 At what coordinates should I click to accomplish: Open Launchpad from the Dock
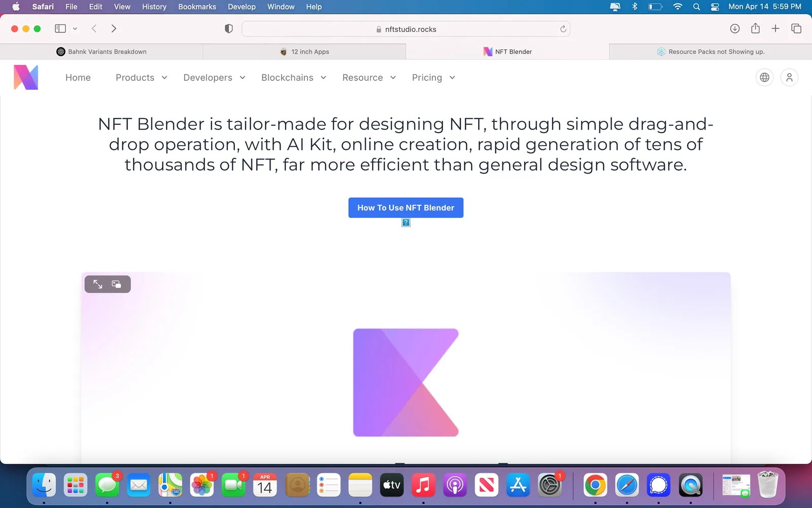click(x=76, y=485)
